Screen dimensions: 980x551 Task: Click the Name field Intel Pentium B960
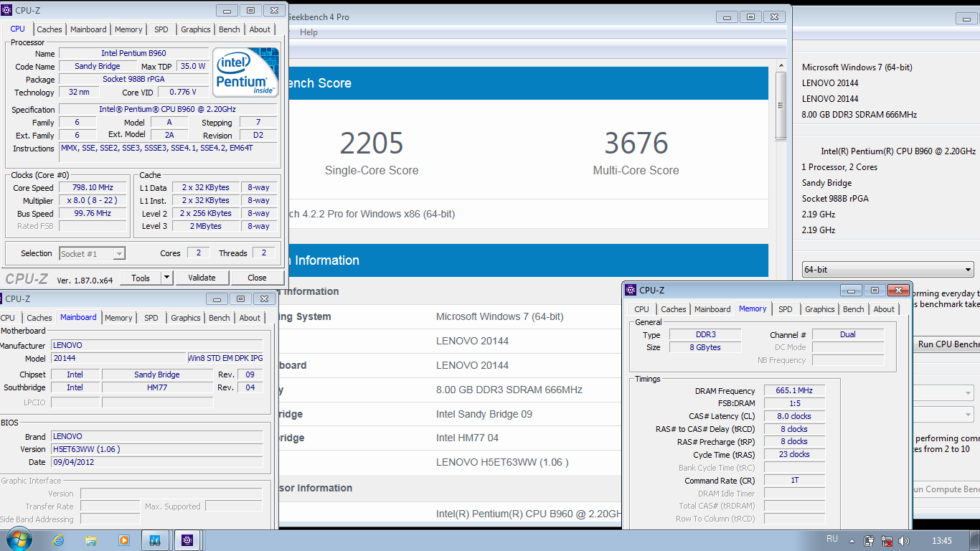click(x=133, y=53)
